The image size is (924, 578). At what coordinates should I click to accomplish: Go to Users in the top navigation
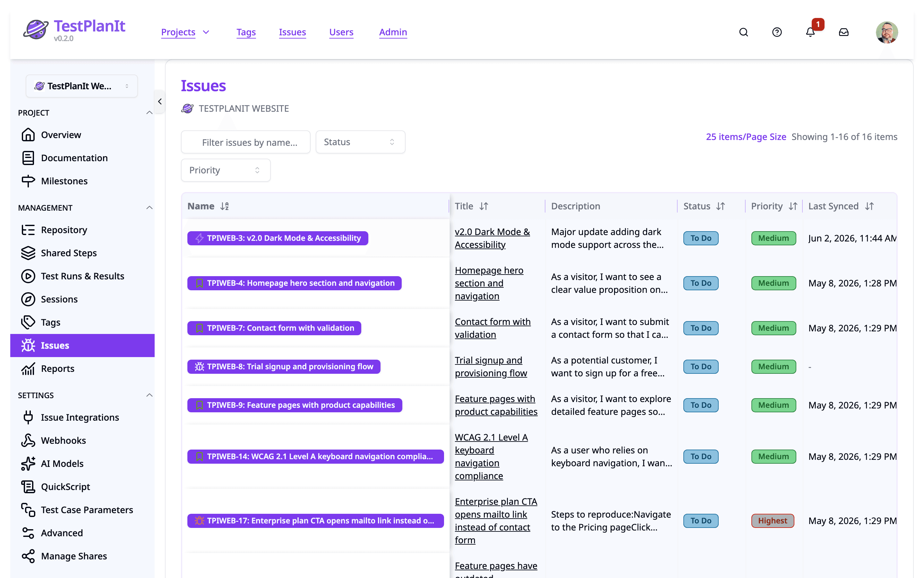tap(341, 32)
